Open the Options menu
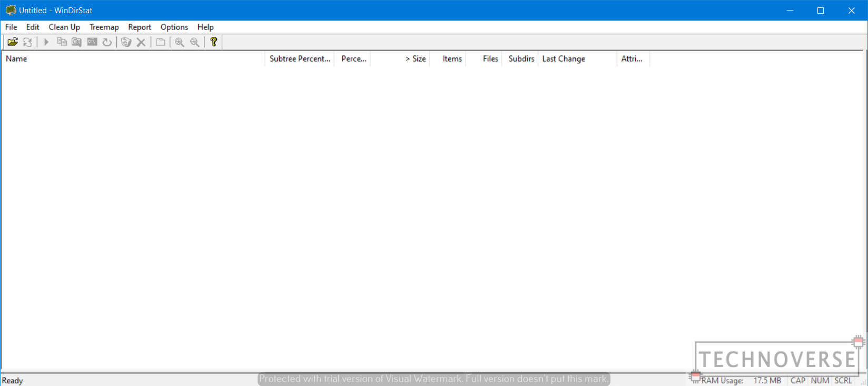 174,27
